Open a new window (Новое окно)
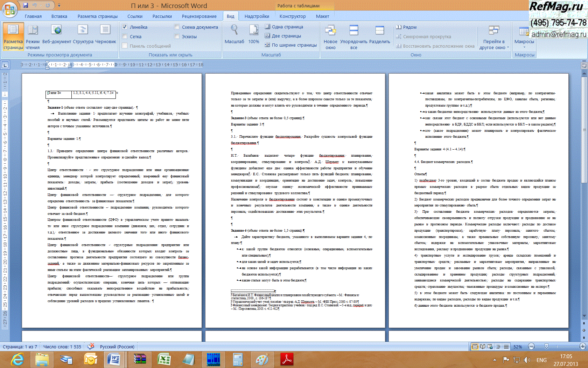 pyautogui.click(x=330, y=37)
